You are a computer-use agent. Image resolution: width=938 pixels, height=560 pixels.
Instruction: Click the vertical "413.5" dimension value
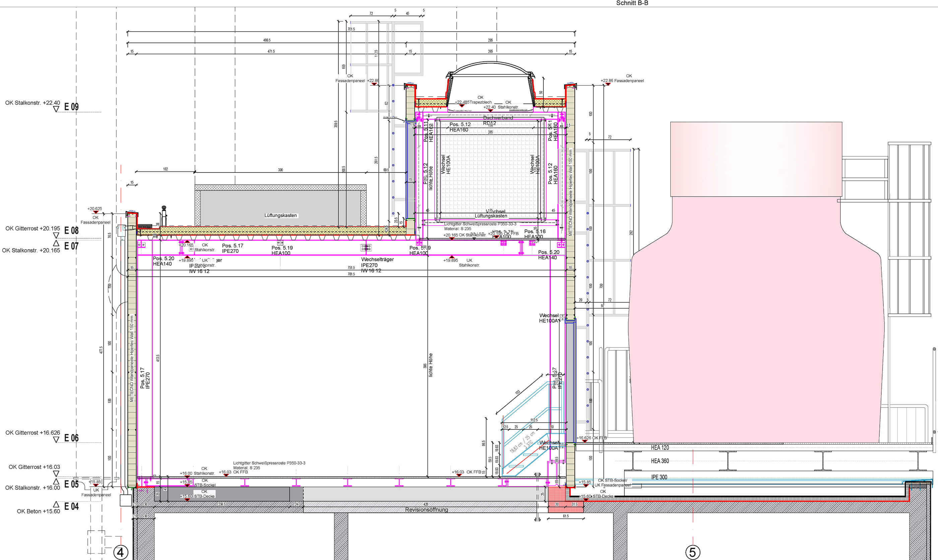pos(158,358)
